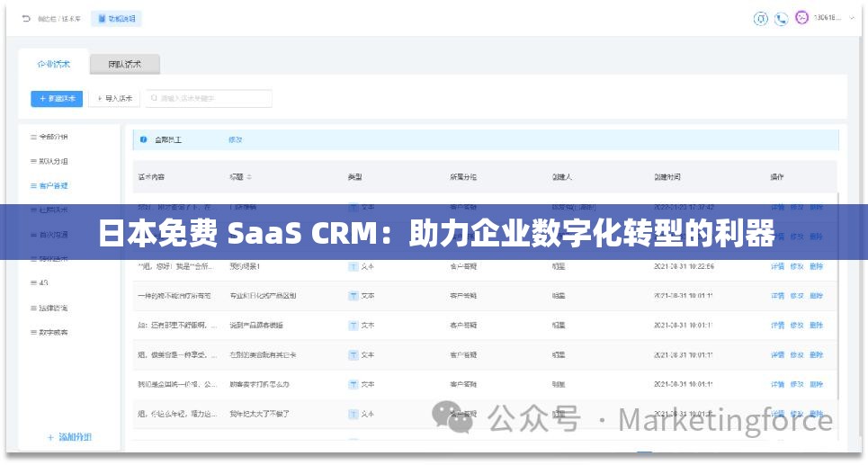Toggle the sort arrows on 标题 column
The height and width of the screenshot is (465, 868).
(249, 177)
